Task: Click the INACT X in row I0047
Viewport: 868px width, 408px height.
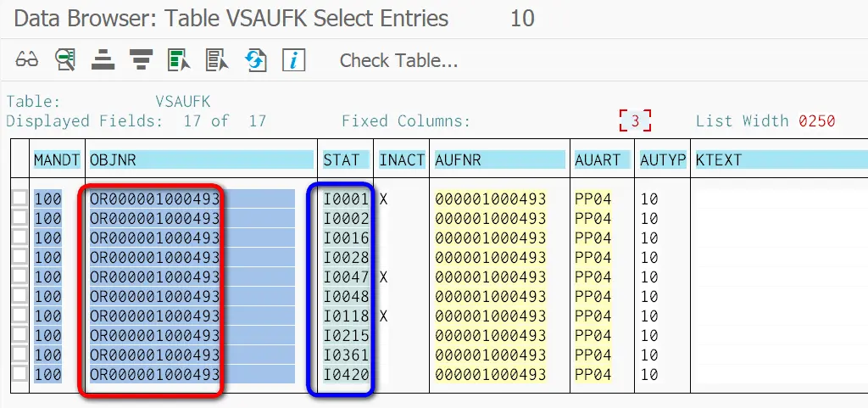Action: [384, 277]
